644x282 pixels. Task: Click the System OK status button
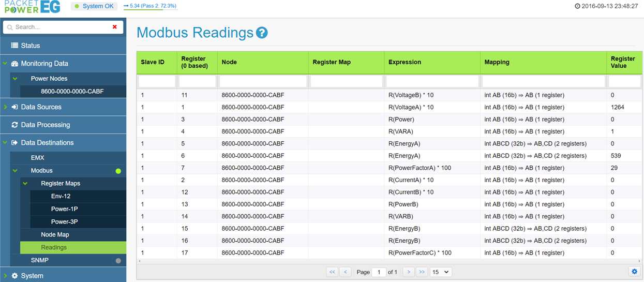tap(95, 6)
